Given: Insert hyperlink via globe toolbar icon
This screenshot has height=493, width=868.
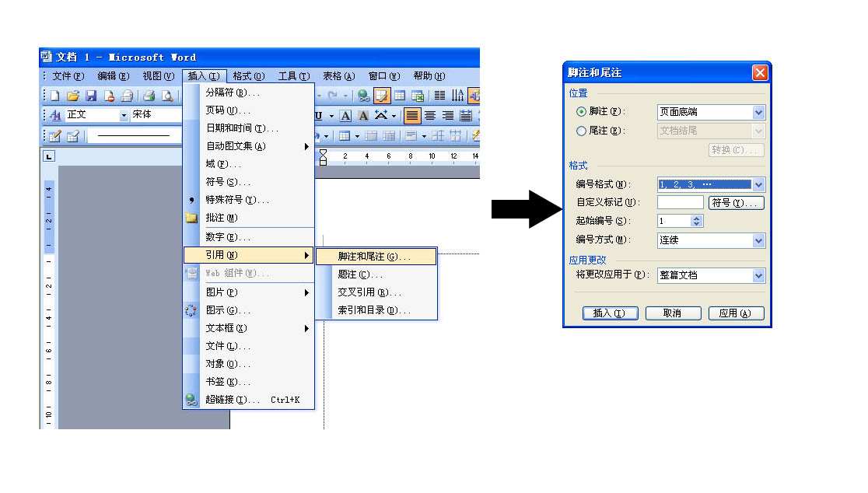Looking at the screenshot, I should (x=364, y=96).
